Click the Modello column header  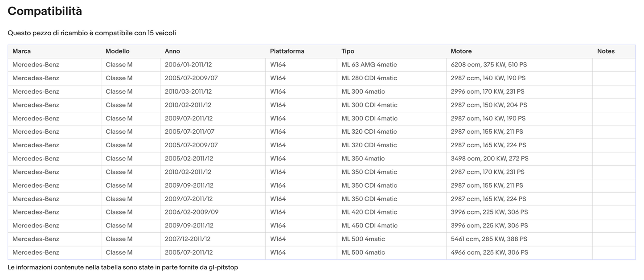pos(117,51)
